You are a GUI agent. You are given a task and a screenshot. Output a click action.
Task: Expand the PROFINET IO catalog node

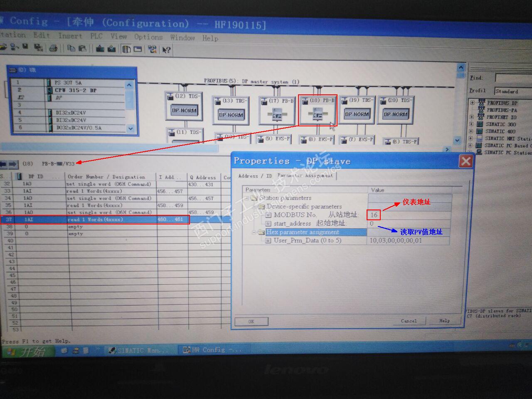tap(472, 117)
